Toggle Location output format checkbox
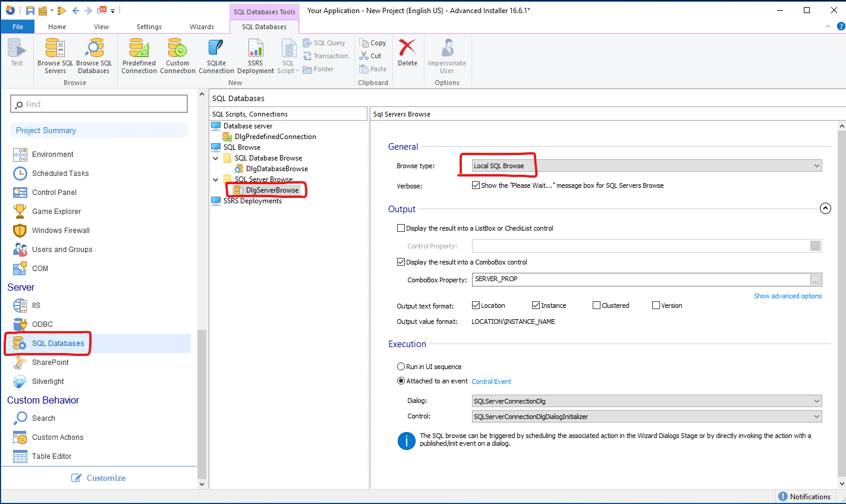The height and width of the screenshot is (504, 846). (x=476, y=305)
